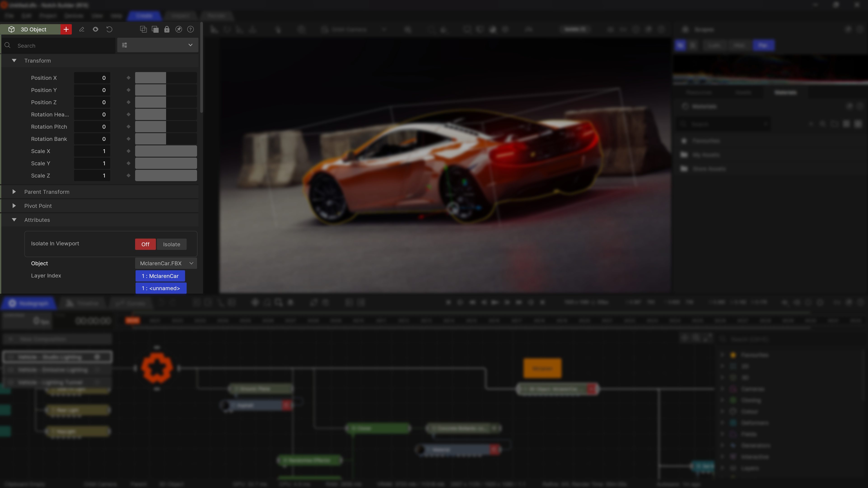Click the pencil rename icon
This screenshot has width=868, height=488.
pos(82,29)
